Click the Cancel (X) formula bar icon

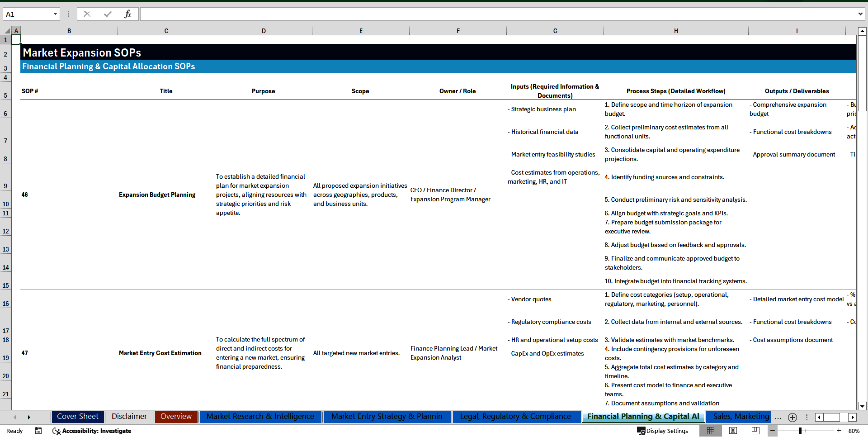pos(87,14)
